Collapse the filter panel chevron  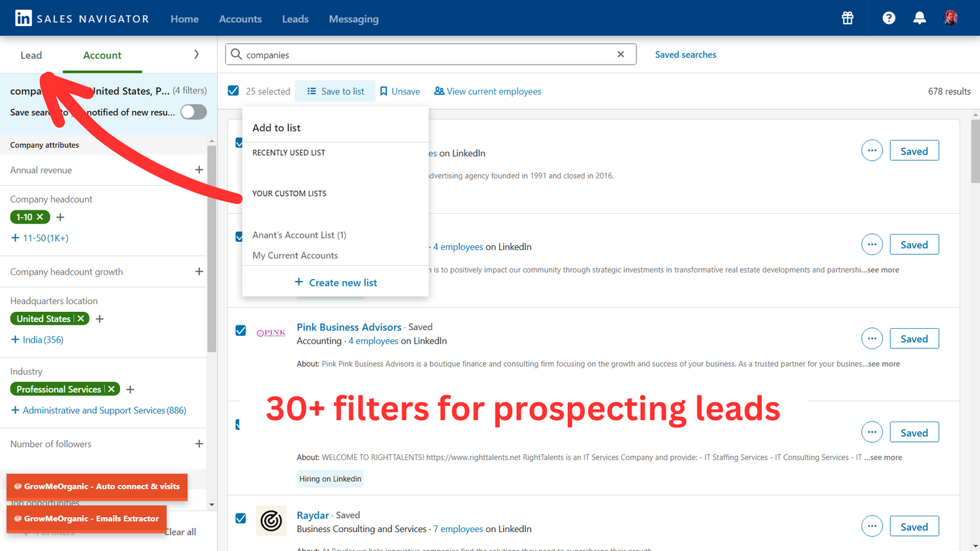pos(196,55)
